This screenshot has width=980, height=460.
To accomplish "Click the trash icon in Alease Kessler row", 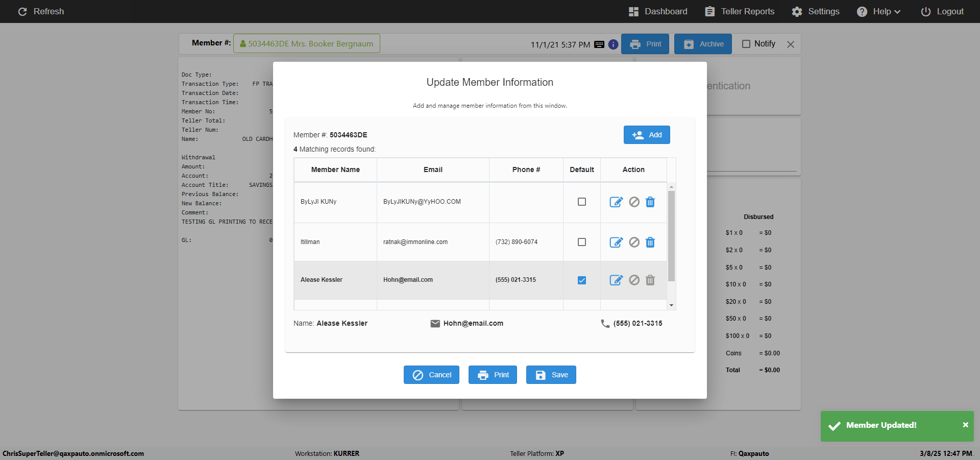I will (x=650, y=280).
